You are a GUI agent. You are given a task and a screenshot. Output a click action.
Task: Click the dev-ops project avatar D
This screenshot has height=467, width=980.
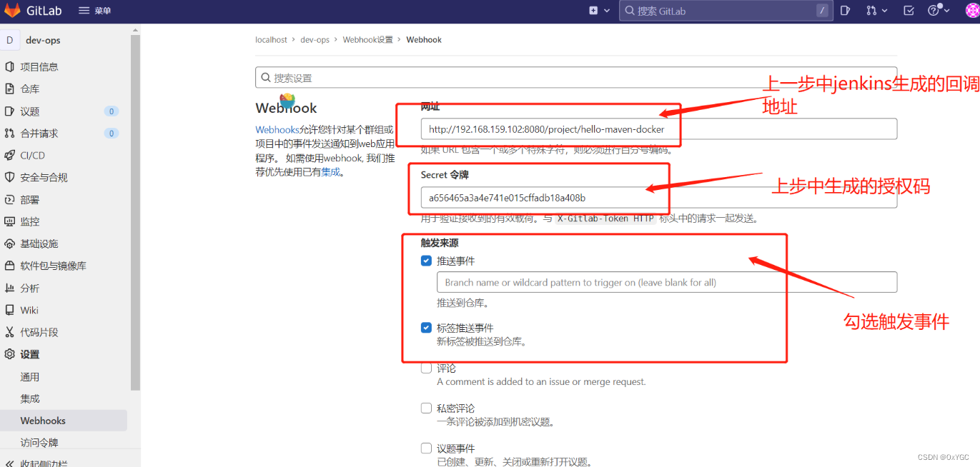9,40
